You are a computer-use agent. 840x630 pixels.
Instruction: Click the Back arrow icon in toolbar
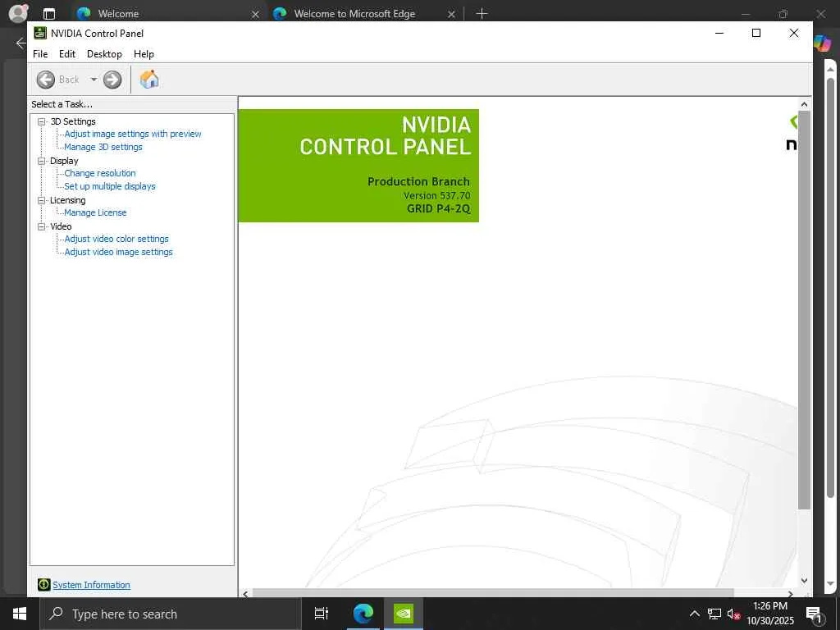(46, 80)
